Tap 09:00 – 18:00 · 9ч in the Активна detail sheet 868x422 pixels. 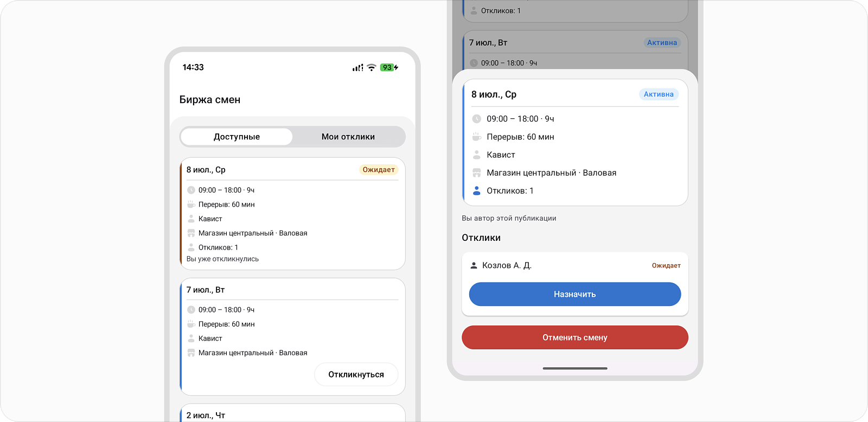pos(520,119)
